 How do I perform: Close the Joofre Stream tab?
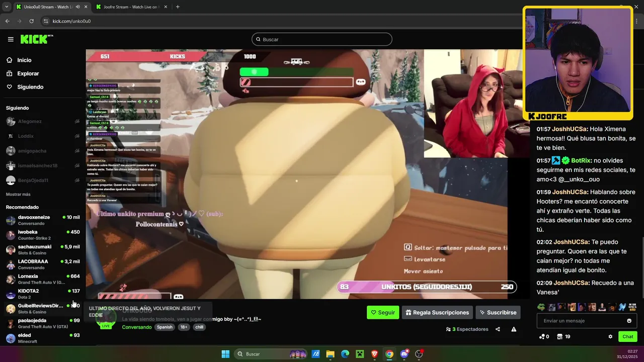(166, 7)
